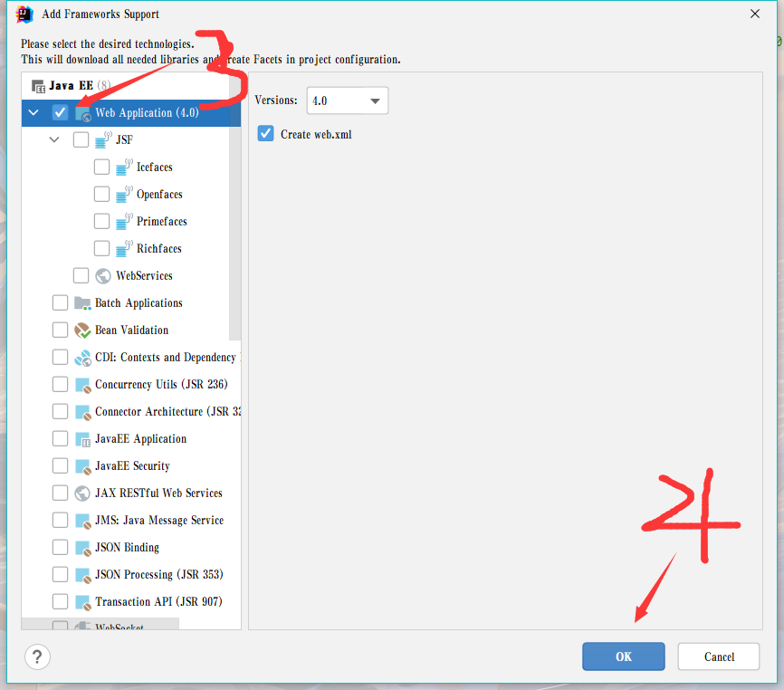Viewport: 784px width, 690px height.
Task: Uncheck the Web Application (4.0) checkbox
Action: (60, 113)
